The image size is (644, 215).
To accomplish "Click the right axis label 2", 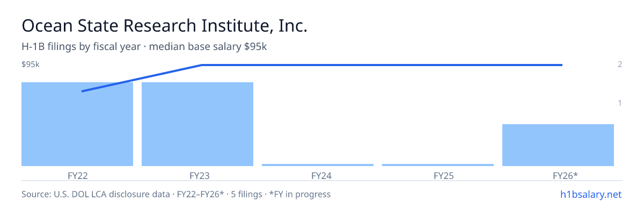I will (x=620, y=64).
